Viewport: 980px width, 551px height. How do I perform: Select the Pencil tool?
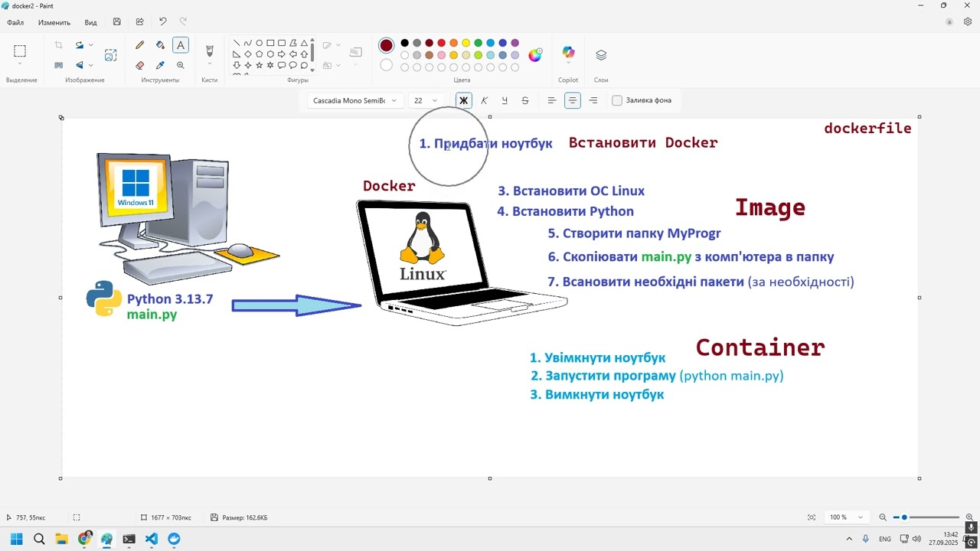pyautogui.click(x=139, y=45)
